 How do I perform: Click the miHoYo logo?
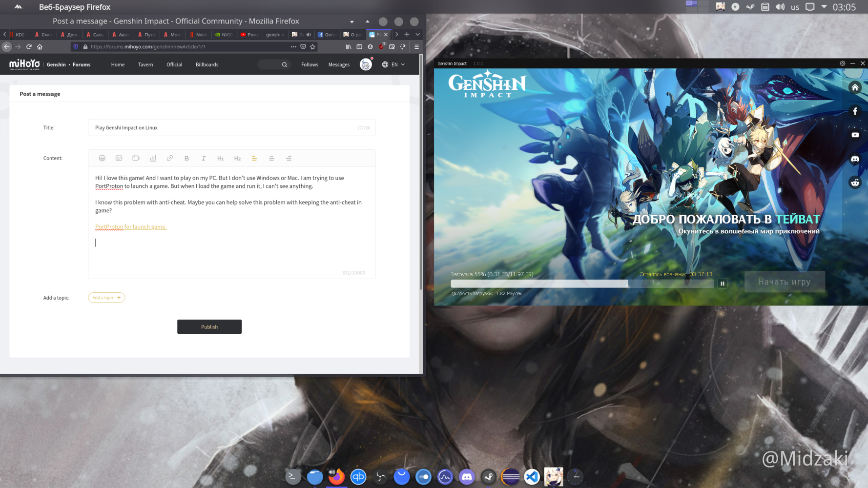click(x=24, y=64)
